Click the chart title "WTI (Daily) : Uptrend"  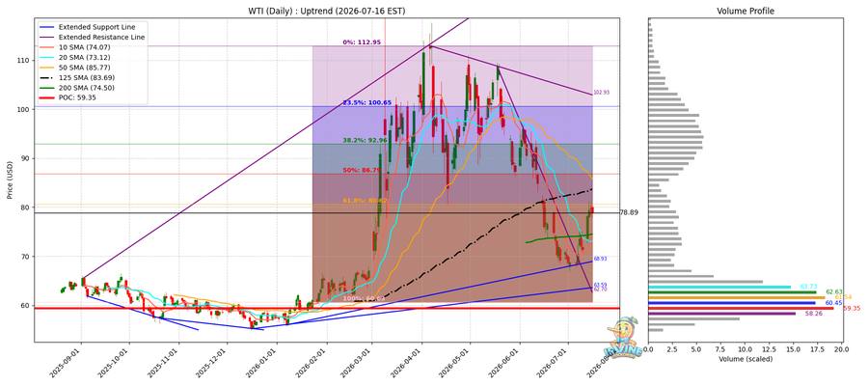tap(327, 11)
